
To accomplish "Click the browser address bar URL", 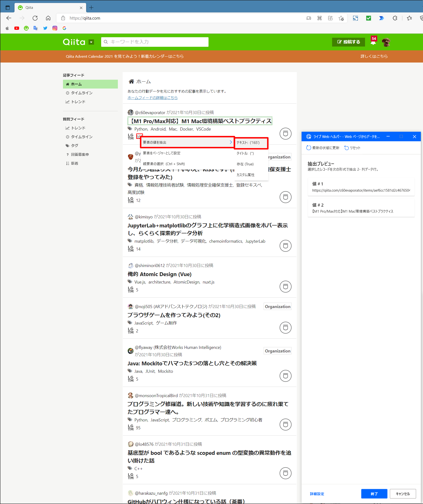I will coord(85,18).
